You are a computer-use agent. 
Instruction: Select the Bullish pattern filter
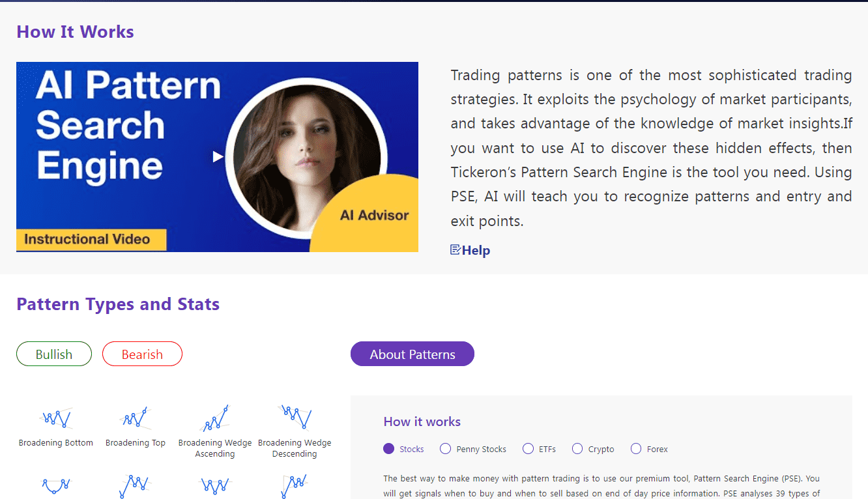pos(54,354)
